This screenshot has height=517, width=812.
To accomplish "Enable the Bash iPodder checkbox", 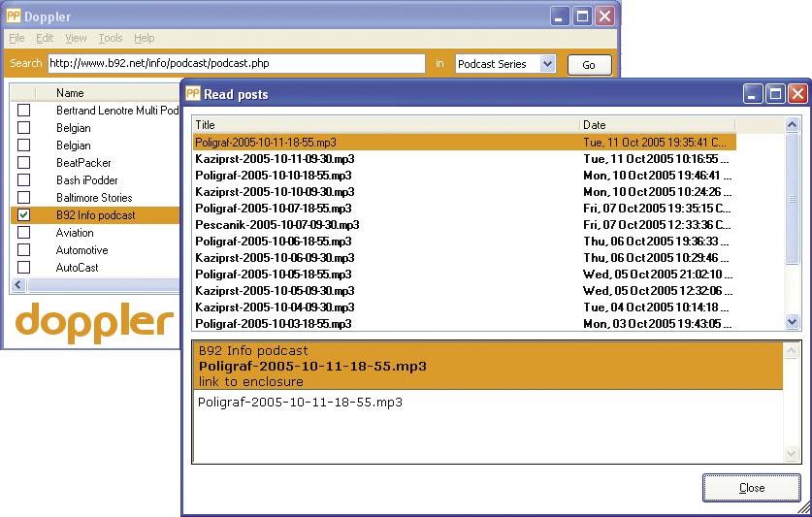I will tap(24, 179).
